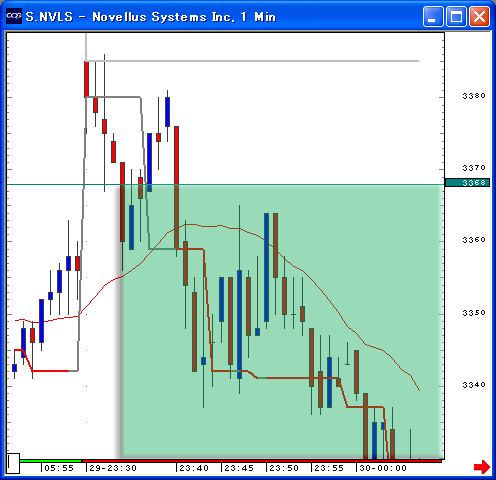Click the small white box at the bottom left
The height and width of the screenshot is (480, 496).
(x=13, y=463)
